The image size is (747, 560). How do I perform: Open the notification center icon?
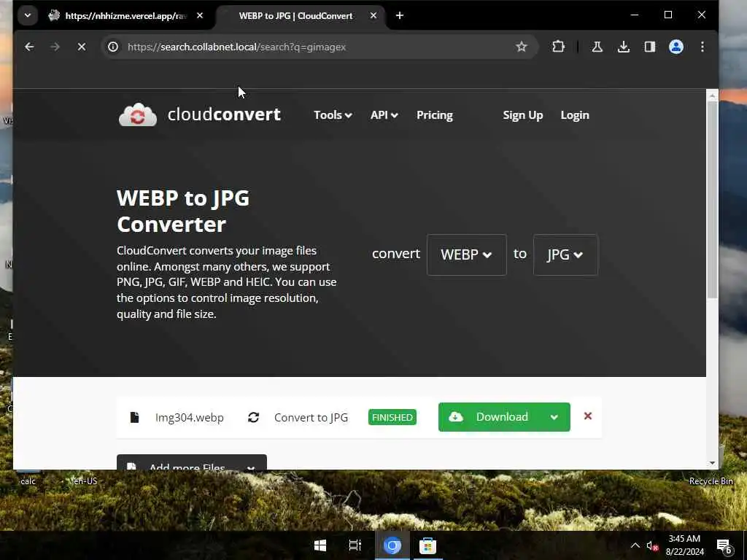point(724,546)
